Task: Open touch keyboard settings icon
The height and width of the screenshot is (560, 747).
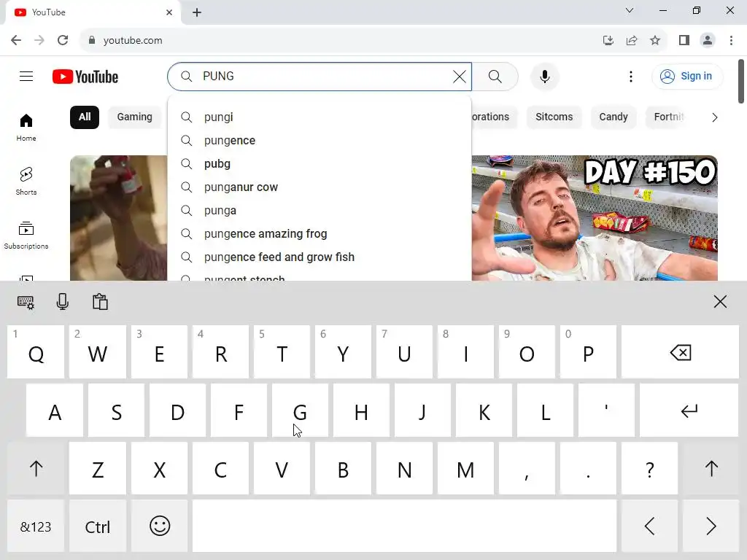Action: (26, 302)
